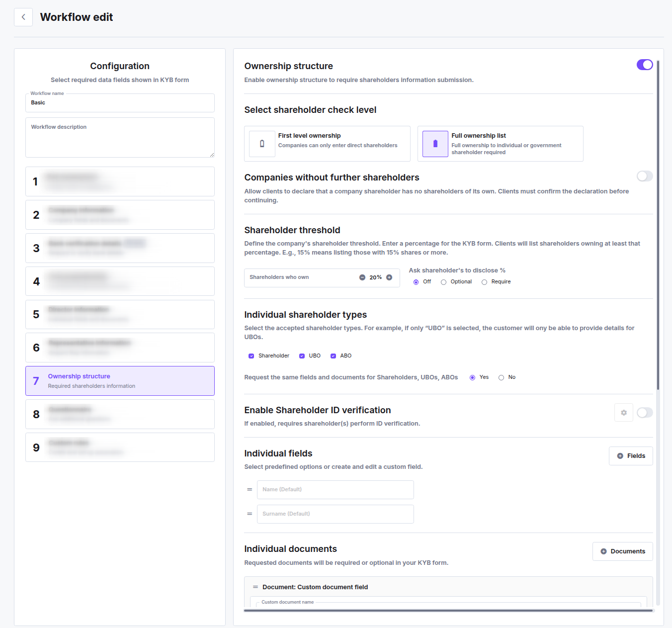Open configuration step 3
Viewport: 672px width, 628px height.
coord(120,248)
